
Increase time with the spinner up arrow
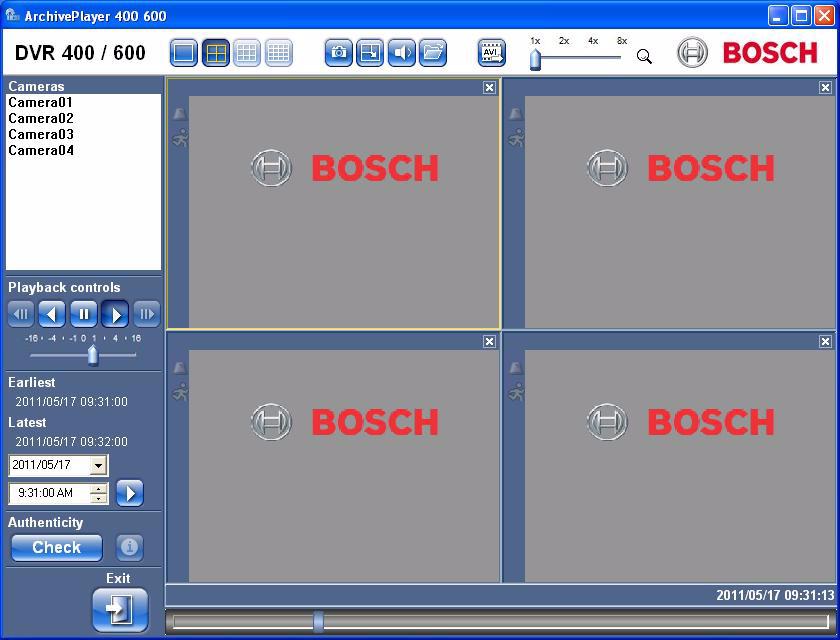coord(99,488)
